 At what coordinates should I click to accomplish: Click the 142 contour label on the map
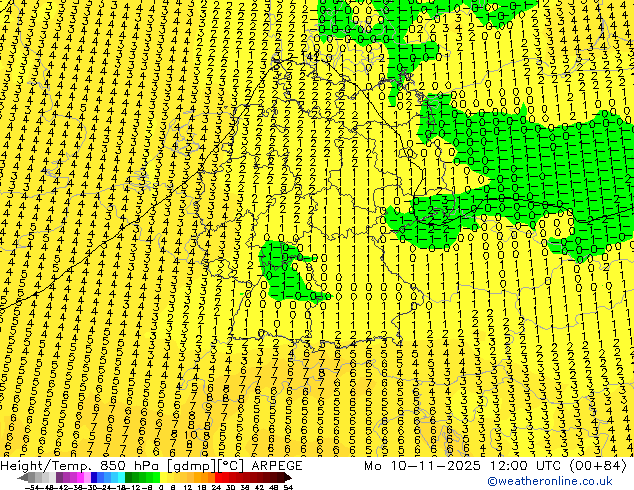click(311, 57)
